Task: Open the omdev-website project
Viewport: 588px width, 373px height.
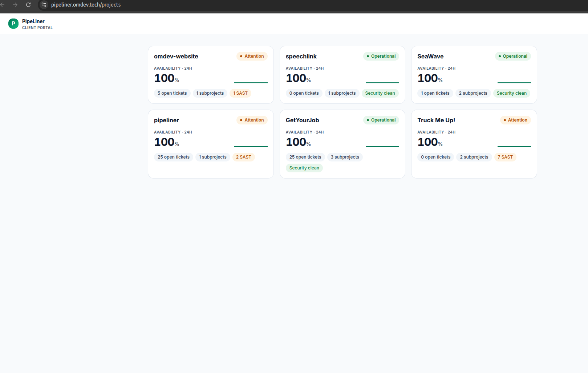Action: pyautogui.click(x=176, y=56)
